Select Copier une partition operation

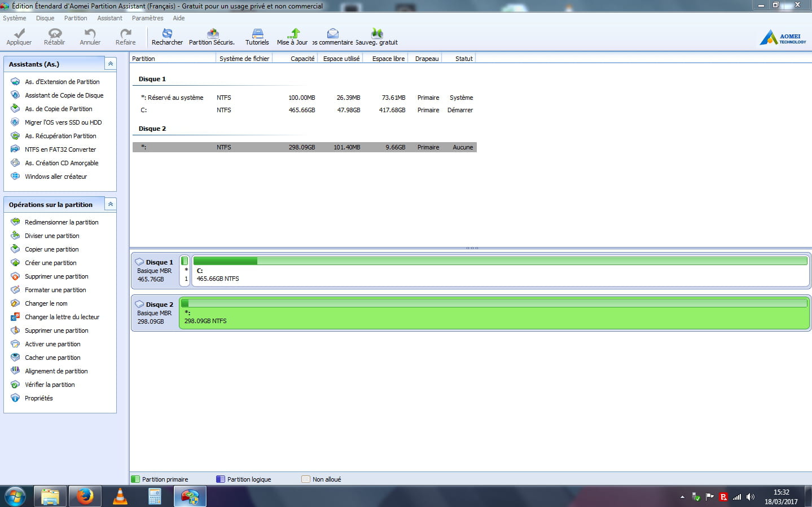point(51,249)
